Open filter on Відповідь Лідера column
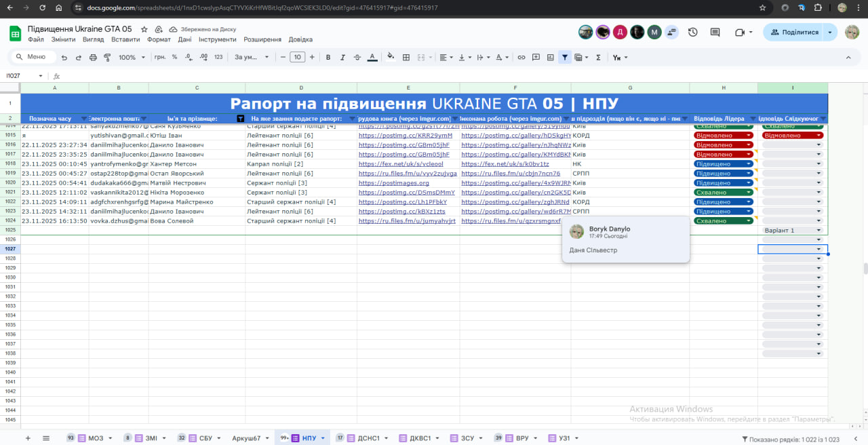The height and width of the screenshot is (445, 868). (752, 119)
